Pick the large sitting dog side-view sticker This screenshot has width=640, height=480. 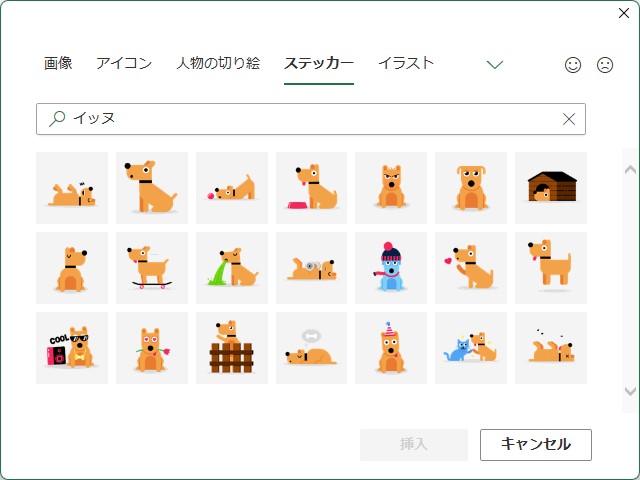click(x=152, y=188)
